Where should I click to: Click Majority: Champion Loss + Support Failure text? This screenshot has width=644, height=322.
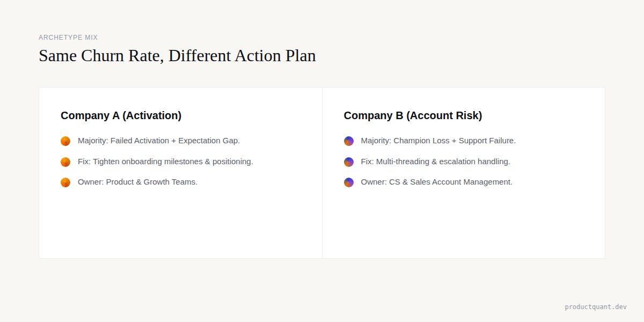point(438,141)
